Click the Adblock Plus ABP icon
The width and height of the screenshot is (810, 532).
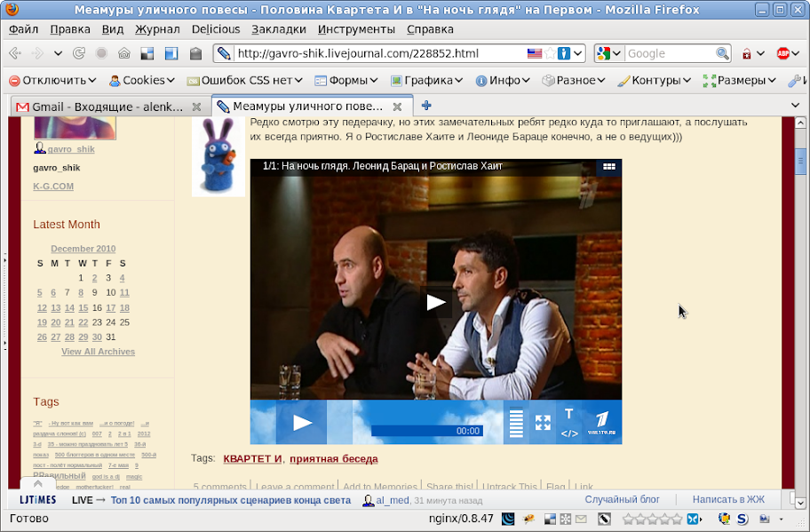pos(783,53)
